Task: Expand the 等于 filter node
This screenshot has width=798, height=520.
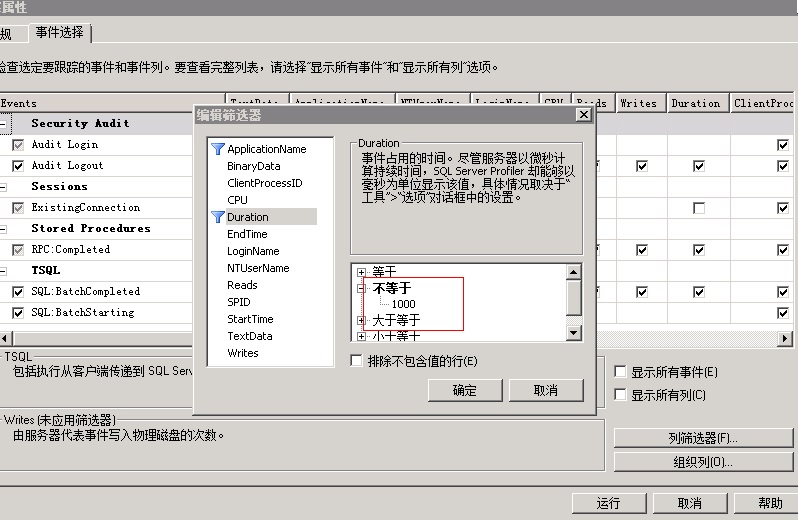Action: coord(361,272)
